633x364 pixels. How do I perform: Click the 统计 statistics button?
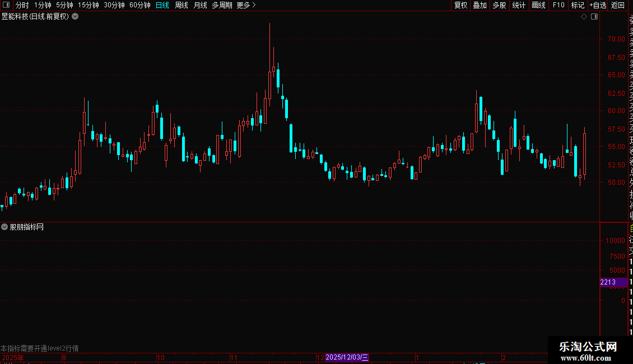(x=519, y=5)
